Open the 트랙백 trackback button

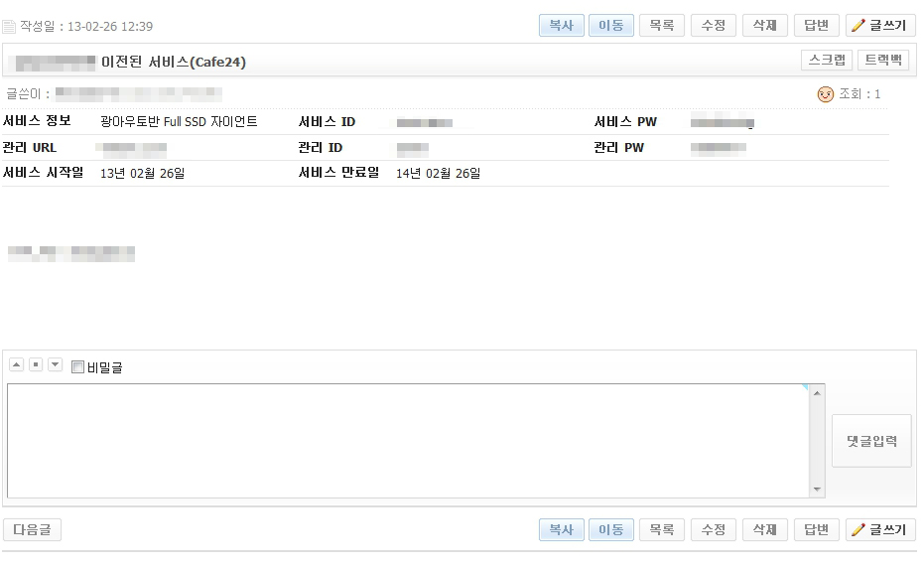882,61
